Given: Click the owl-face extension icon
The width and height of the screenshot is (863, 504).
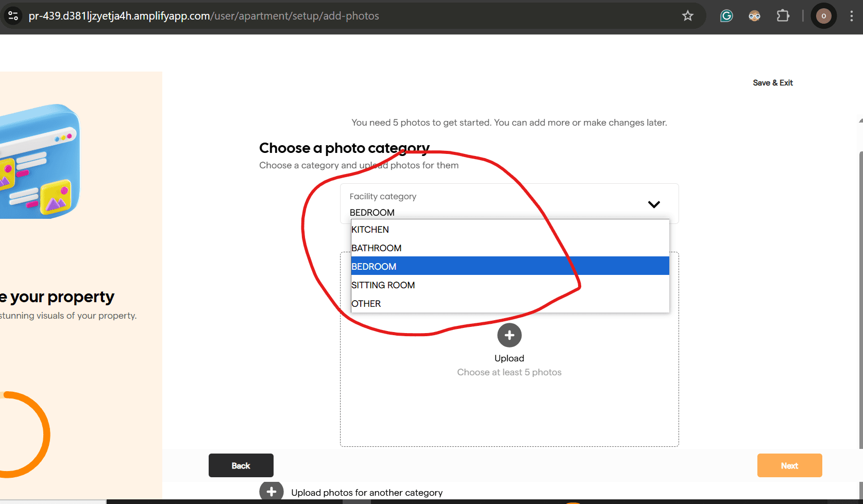Looking at the screenshot, I should (754, 16).
